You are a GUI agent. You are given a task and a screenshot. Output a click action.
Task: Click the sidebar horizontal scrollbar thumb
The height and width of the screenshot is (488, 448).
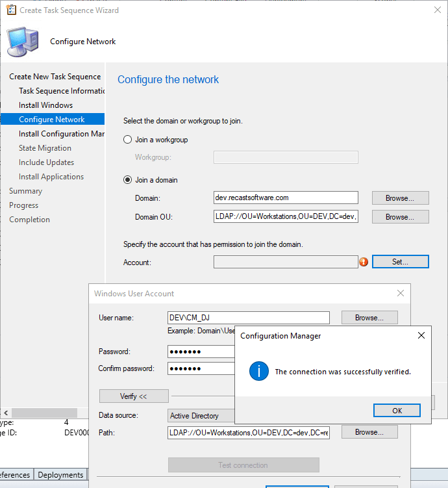tap(44, 413)
